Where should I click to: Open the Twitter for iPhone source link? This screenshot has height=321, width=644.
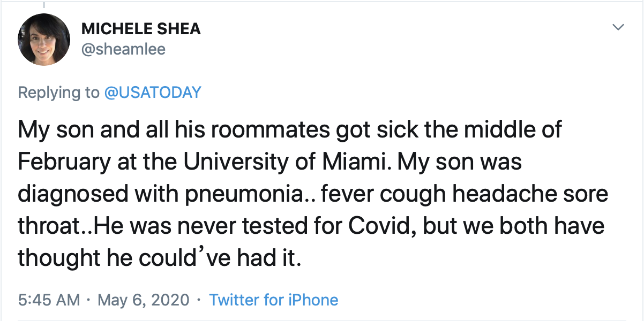point(273,300)
